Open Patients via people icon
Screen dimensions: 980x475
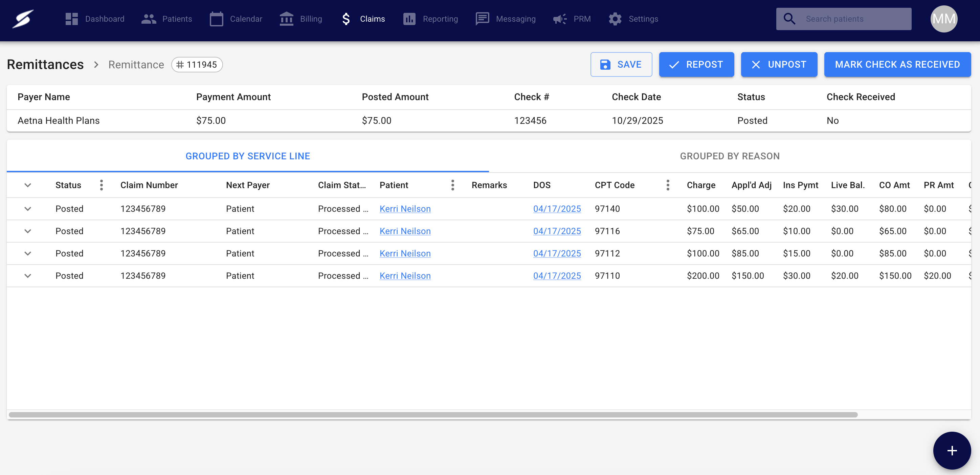tap(148, 19)
